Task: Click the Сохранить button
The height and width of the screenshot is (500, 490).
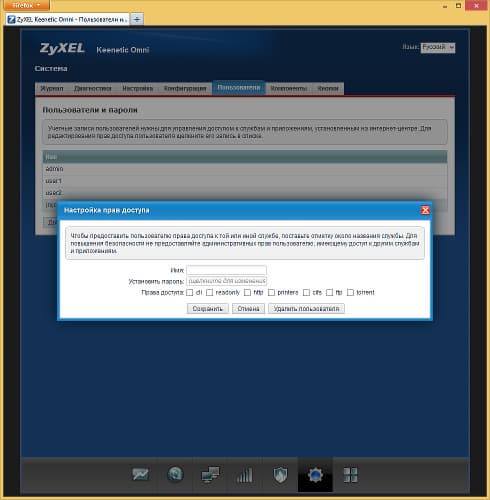Action: [207, 309]
